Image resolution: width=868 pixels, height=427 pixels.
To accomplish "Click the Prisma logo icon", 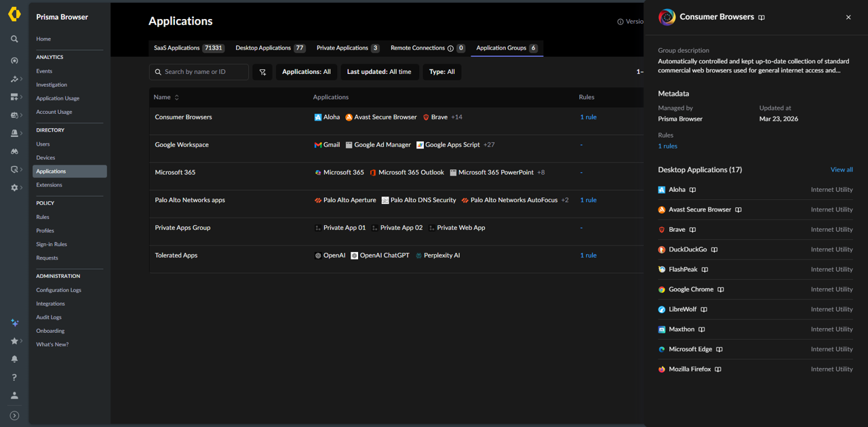I will click(x=14, y=14).
